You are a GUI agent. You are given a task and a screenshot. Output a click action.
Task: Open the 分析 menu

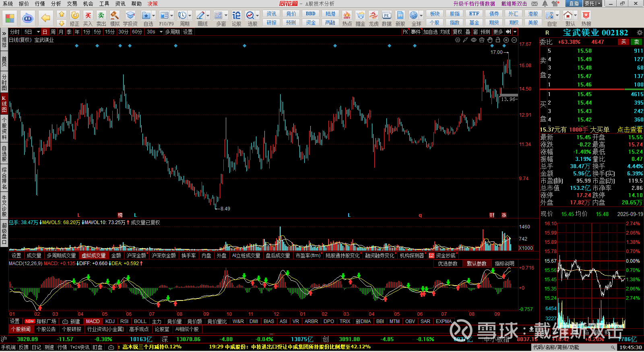(x=56, y=4)
